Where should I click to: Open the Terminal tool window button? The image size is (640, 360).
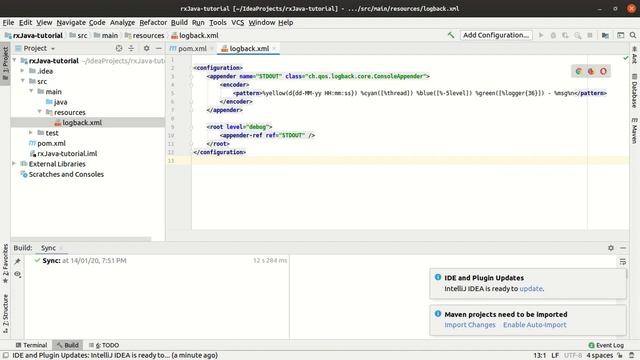(31, 345)
